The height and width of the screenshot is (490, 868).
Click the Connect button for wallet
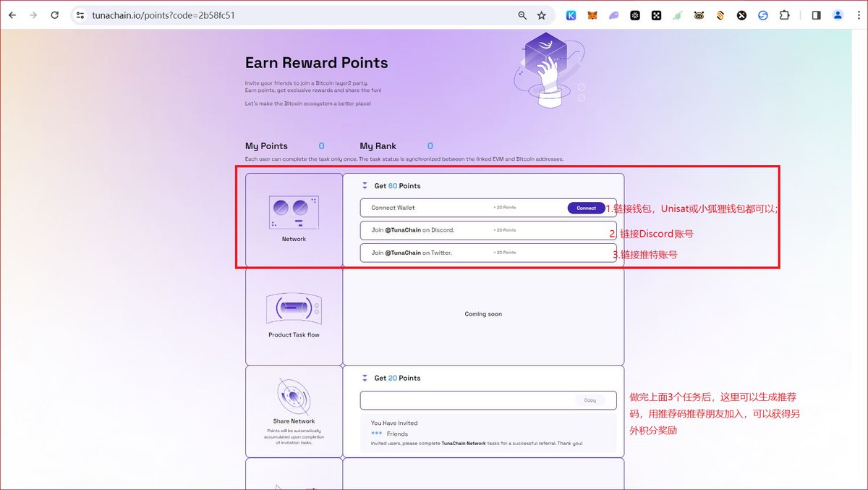[x=587, y=208]
